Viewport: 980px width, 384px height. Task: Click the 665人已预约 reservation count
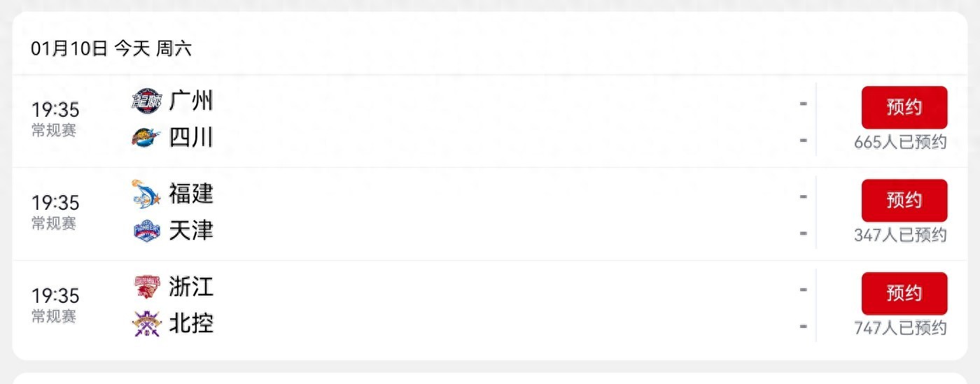tap(900, 143)
